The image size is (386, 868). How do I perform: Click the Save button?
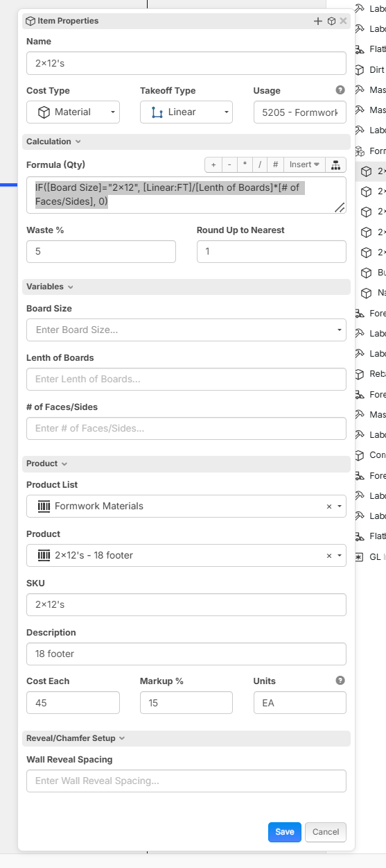tap(285, 832)
